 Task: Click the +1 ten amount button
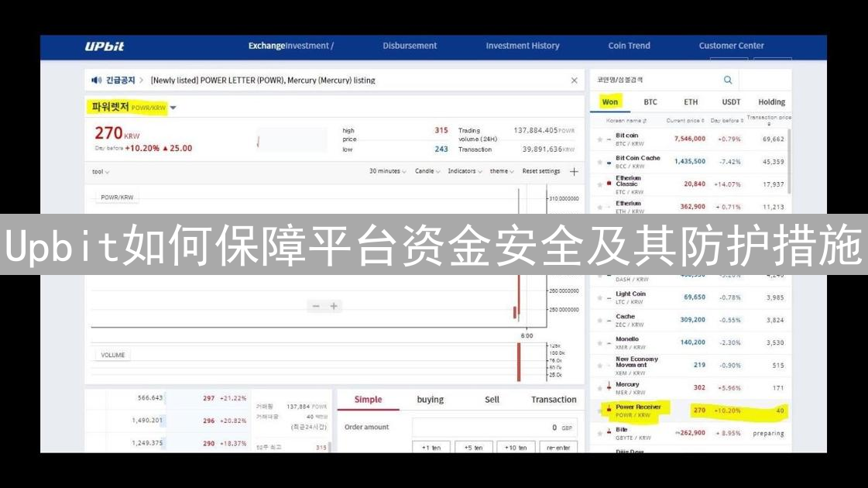[x=431, y=447]
